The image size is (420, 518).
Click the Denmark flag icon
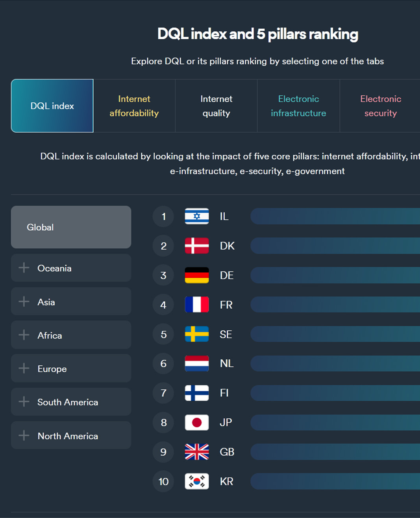pyautogui.click(x=197, y=246)
